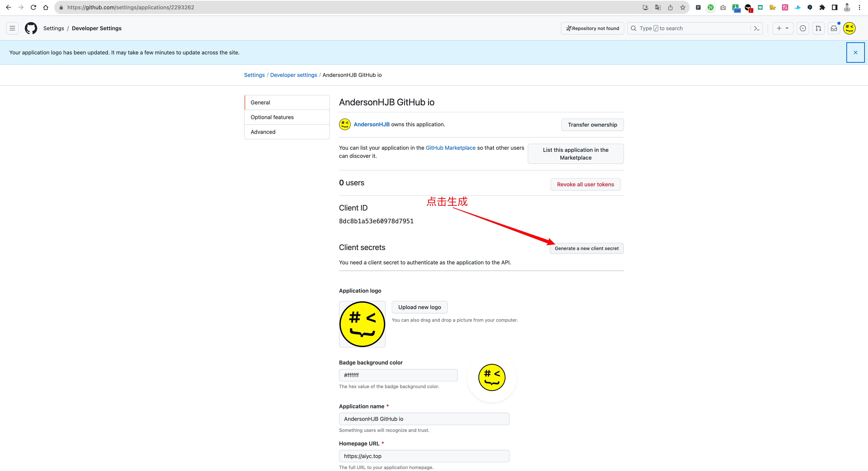The height and width of the screenshot is (471, 868).
Task: Click the application logo thumbnail
Action: [362, 324]
